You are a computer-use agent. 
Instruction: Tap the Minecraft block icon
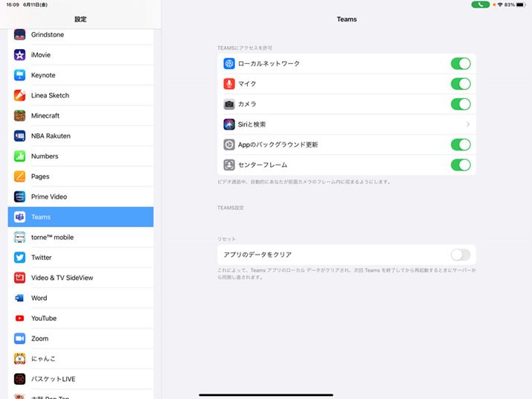coord(19,116)
